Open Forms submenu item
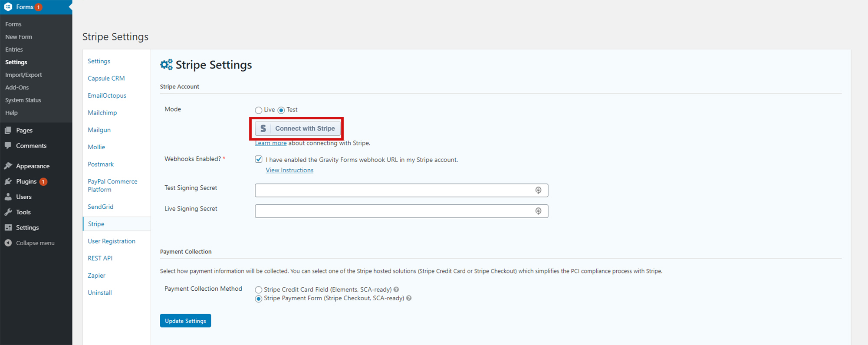Viewport: 868px width, 345px height. click(13, 24)
